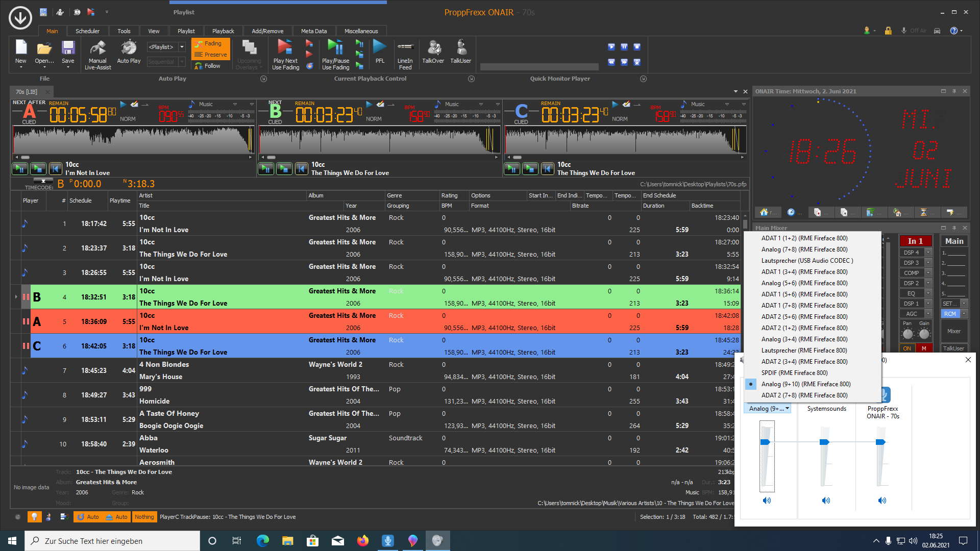The image size is (980, 551).
Task: Rewind deck A to start
Action: [x=56, y=168]
